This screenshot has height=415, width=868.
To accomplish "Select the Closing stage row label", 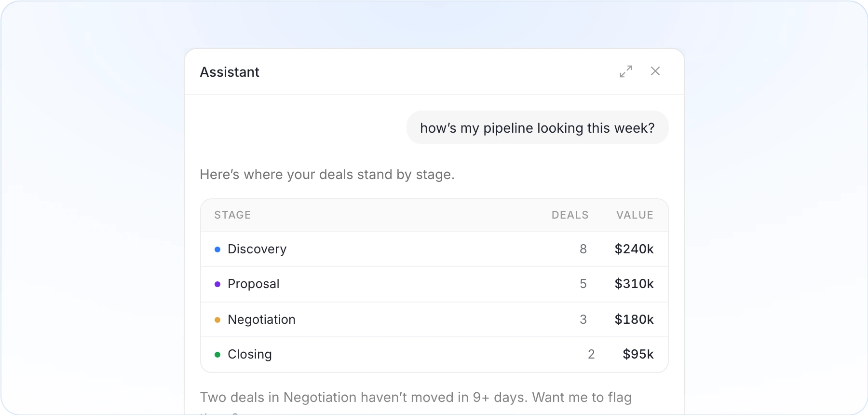I will pyautogui.click(x=250, y=354).
